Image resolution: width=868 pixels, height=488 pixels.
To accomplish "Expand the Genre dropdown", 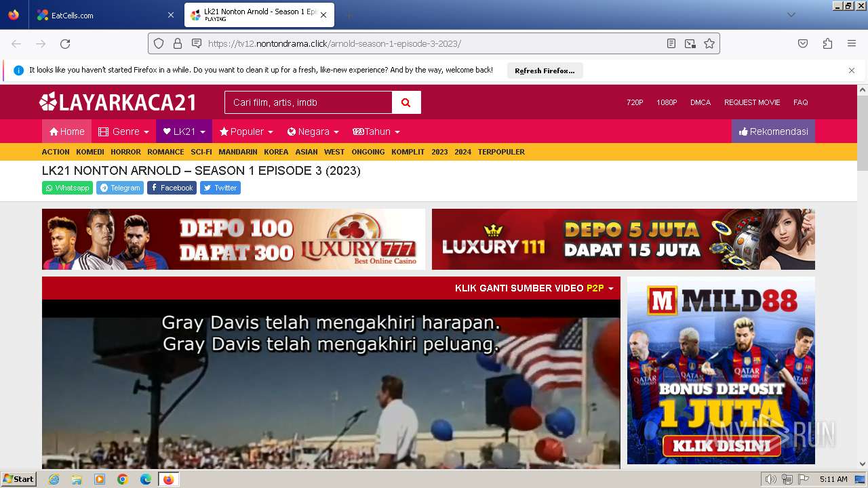I will tap(123, 131).
